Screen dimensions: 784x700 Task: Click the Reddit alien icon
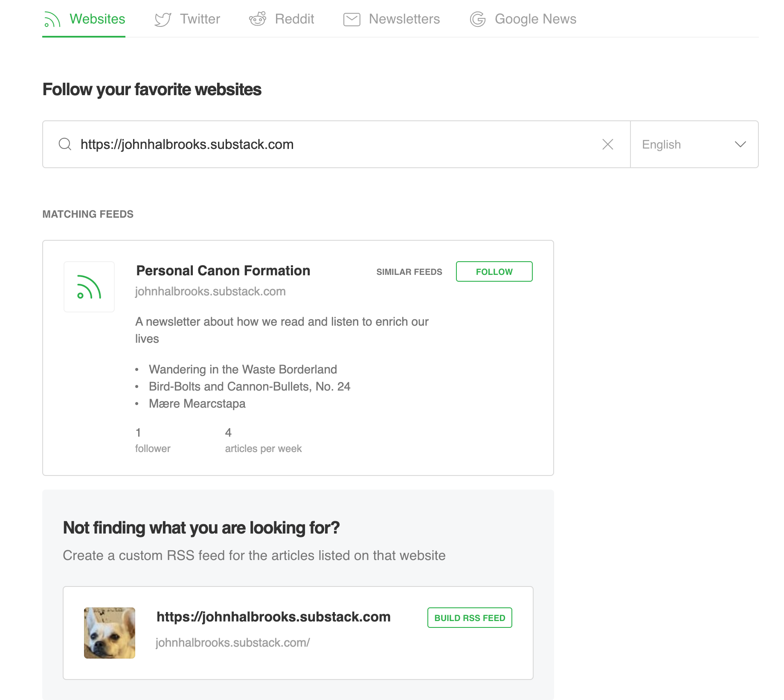pos(258,19)
